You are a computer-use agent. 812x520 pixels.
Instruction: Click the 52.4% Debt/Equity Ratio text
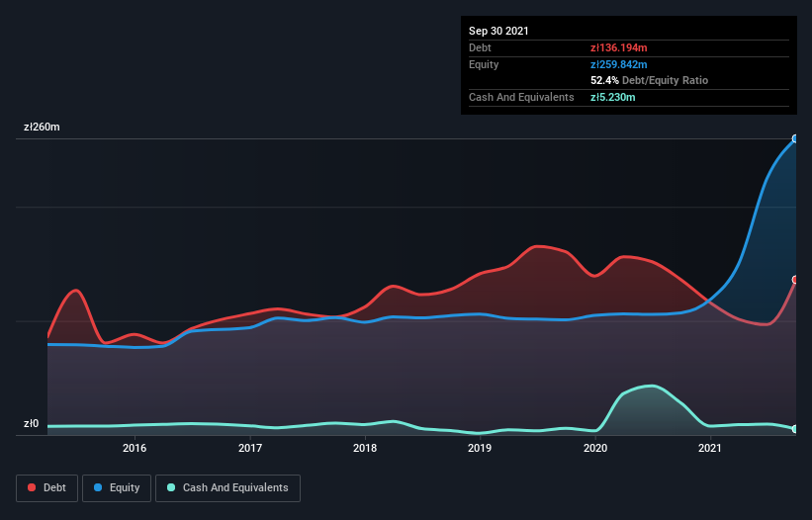(650, 80)
